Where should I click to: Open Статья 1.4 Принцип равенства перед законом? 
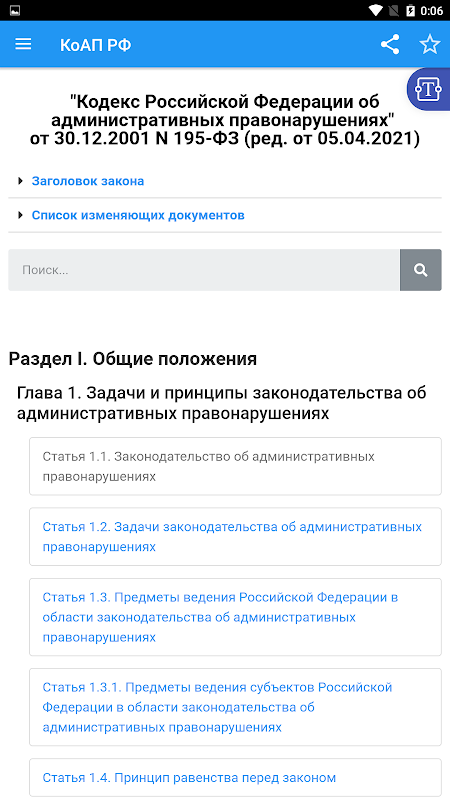tap(235, 778)
